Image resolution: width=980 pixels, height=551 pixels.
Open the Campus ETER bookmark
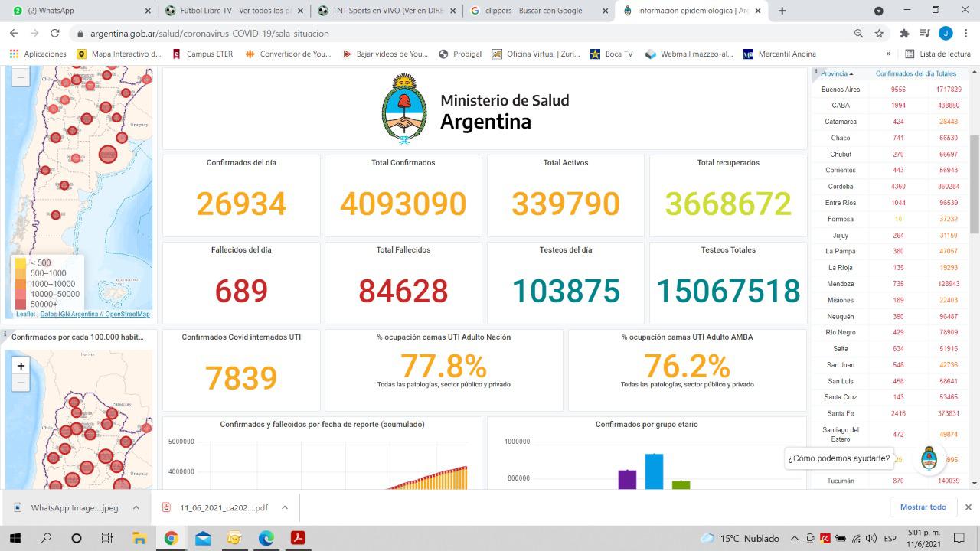[x=202, y=54]
